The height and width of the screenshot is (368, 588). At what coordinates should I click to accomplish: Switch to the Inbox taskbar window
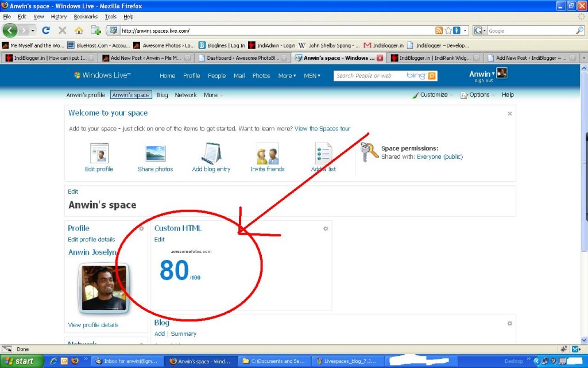[127, 361]
